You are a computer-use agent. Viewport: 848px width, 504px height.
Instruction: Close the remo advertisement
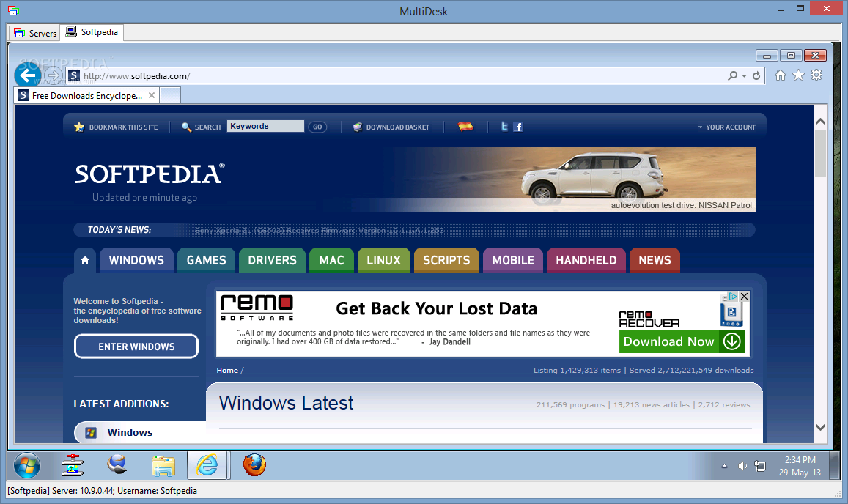click(x=744, y=297)
